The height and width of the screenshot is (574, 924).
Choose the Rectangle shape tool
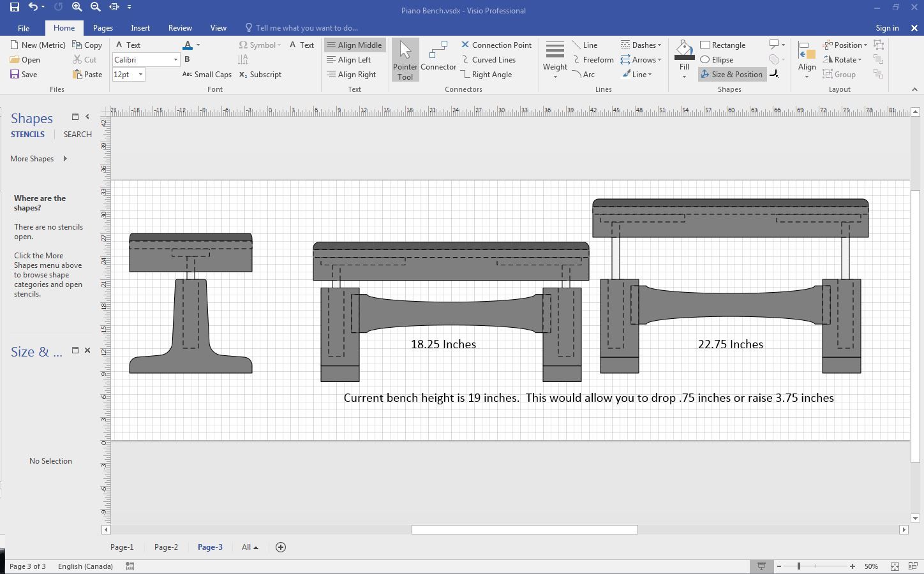(722, 45)
